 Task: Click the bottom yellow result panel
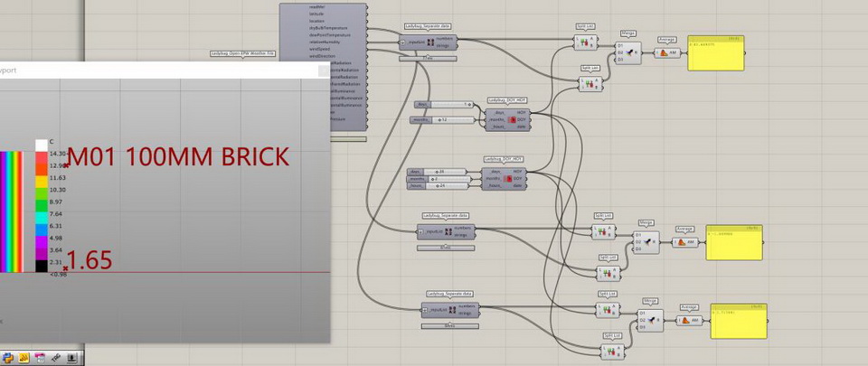[738, 321]
